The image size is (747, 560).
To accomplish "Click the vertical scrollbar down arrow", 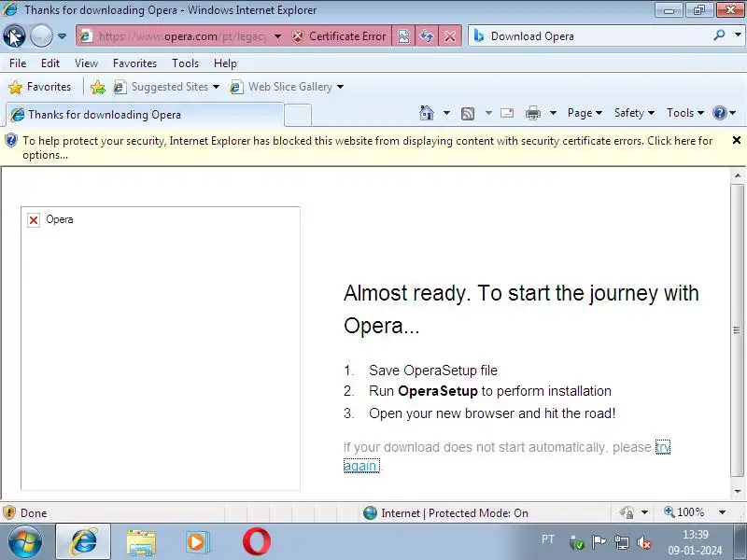I will (x=738, y=492).
